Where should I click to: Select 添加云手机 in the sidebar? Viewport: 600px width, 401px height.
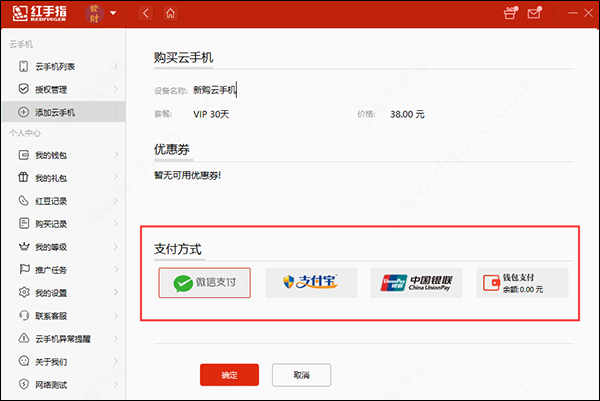(x=64, y=112)
